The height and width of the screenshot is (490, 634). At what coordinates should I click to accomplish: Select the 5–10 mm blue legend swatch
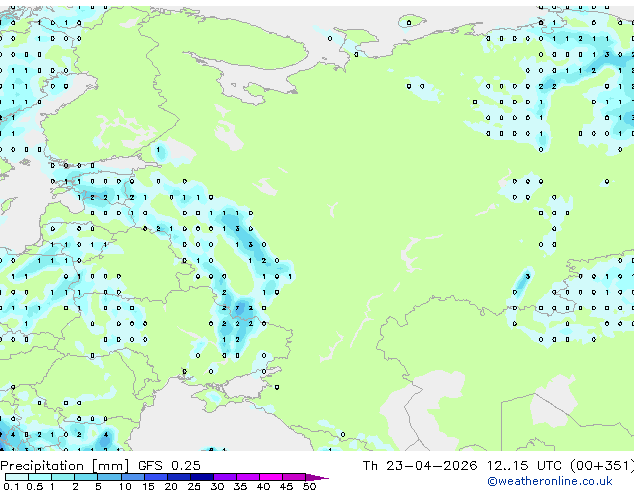109,477
